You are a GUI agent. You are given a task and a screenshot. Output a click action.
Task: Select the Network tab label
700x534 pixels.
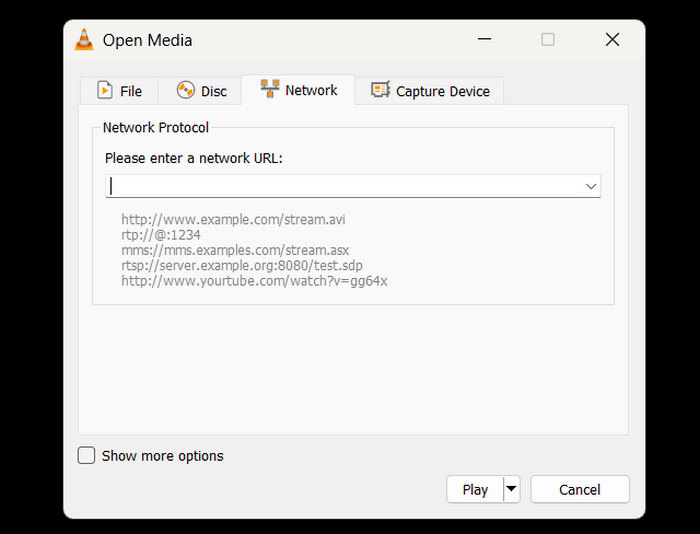pyautogui.click(x=311, y=90)
